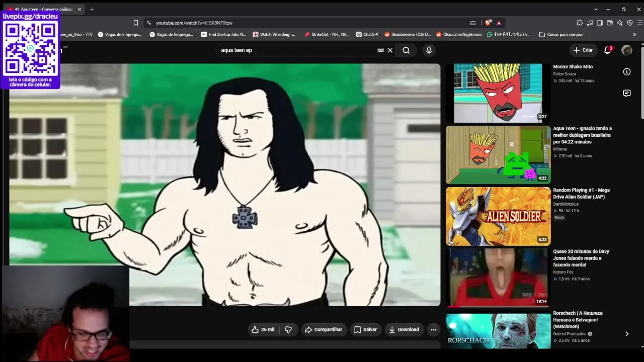Click the Mestre Shake Mito thumbnail

tap(498, 93)
